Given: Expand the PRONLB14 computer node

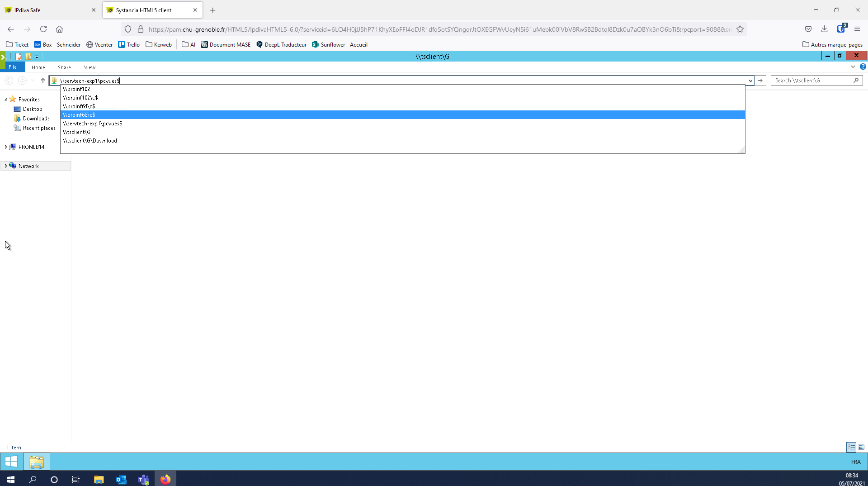Looking at the screenshot, I should point(6,147).
